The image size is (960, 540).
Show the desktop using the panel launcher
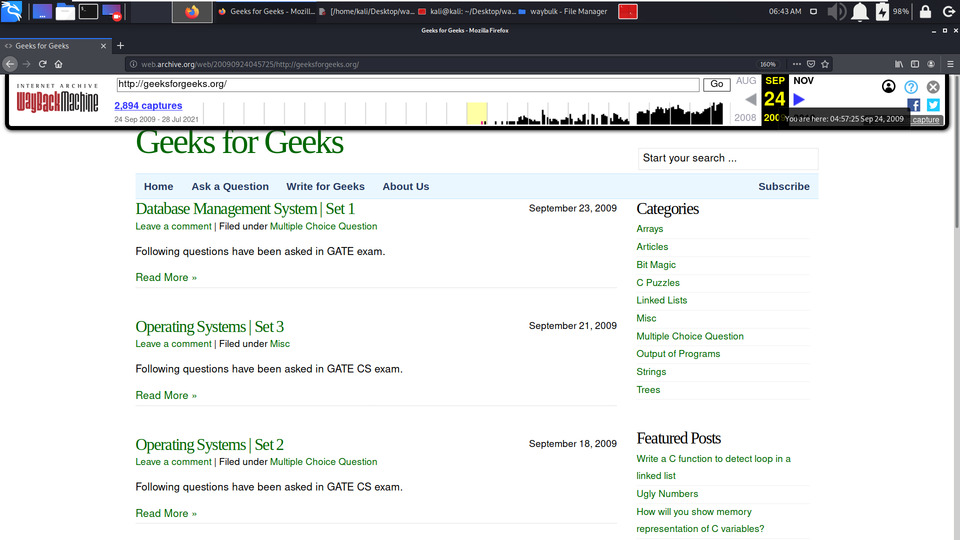[x=42, y=12]
